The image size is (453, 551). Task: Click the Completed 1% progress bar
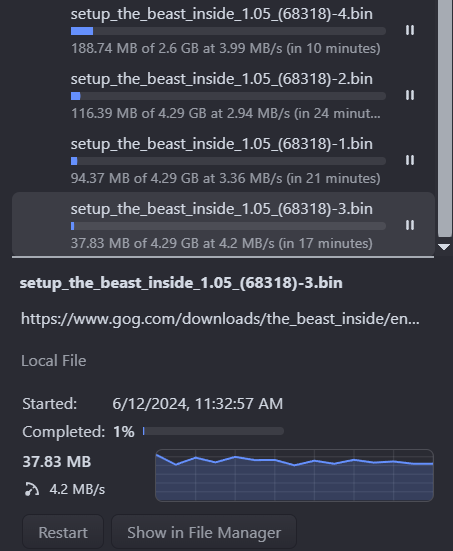(x=213, y=431)
